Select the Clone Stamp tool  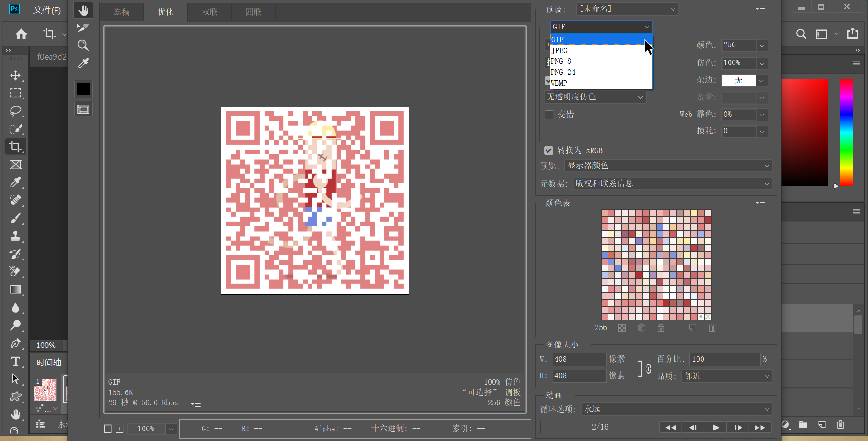(x=16, y=236)
